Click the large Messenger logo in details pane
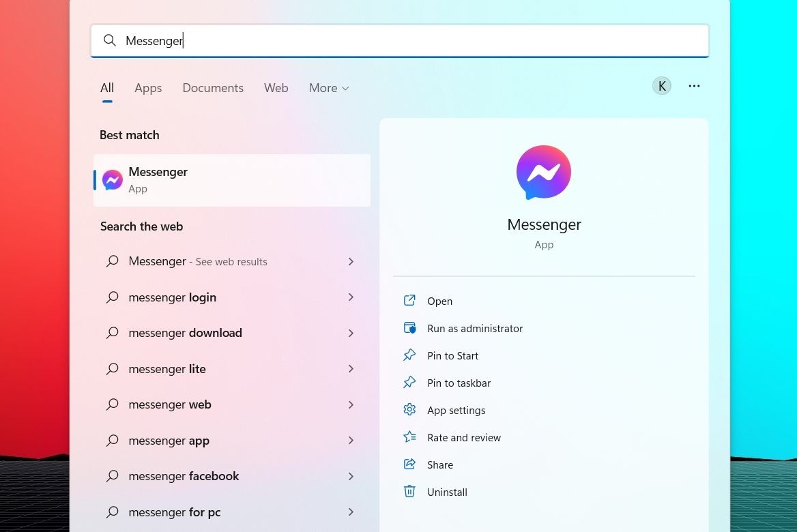This screenshot has width=797, height=532. coord(543,173)
